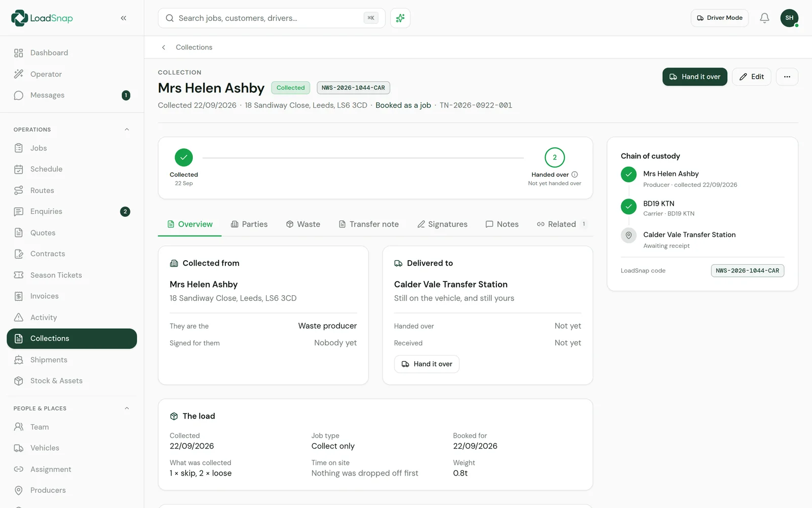Collapse the Operations sidebar section
Image resolution: width=812 pixels, height=508 pixels.
(127, 130)
